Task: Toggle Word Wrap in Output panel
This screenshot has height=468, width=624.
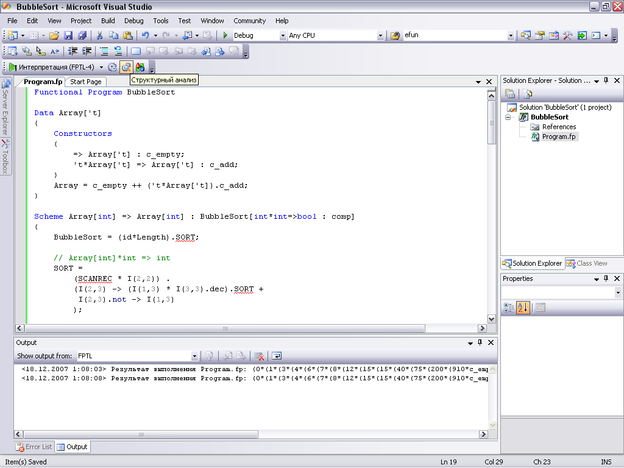Action: tap(276, 355)
